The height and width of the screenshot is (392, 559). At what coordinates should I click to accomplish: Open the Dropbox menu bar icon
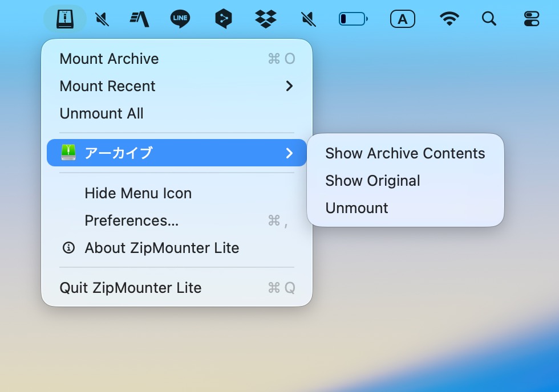click(x=265, y=19)
